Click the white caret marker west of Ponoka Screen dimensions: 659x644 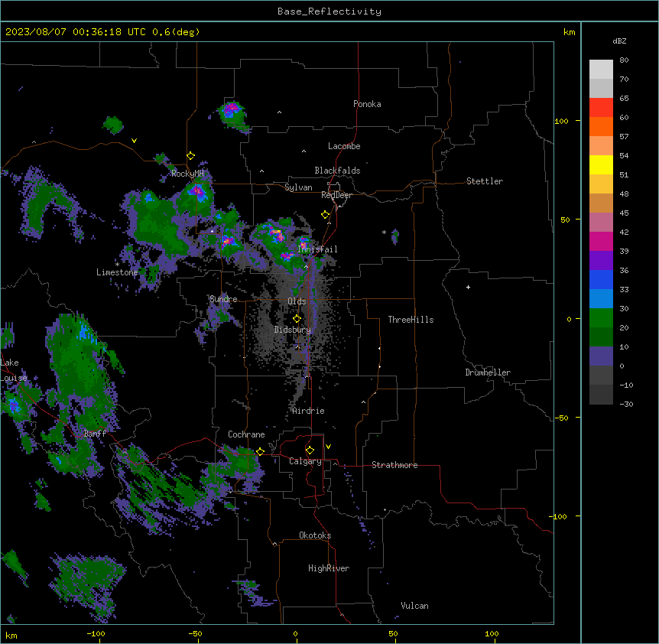click(279, 112)
